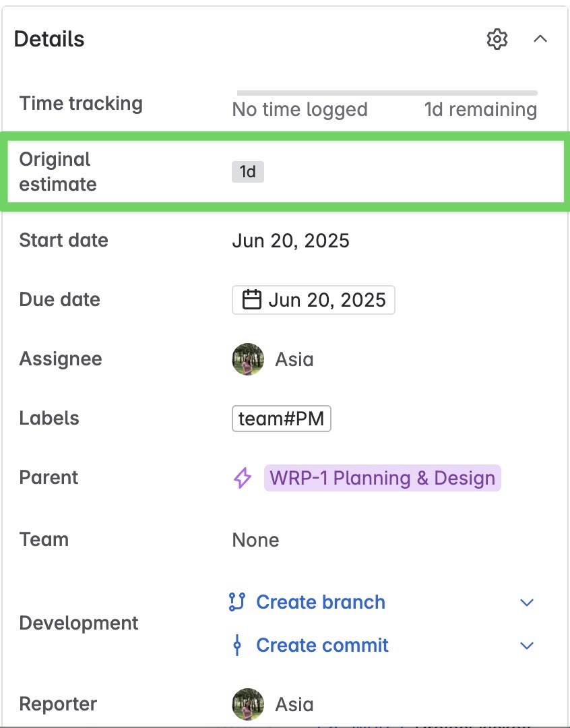Click the Create branch icon

(236, 602)
